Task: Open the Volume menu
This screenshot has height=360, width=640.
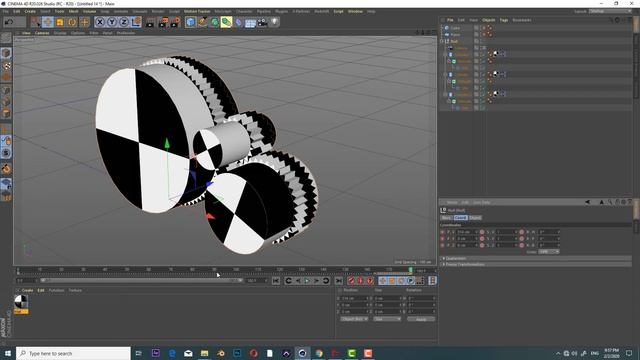Action: (x=89, y=11)
